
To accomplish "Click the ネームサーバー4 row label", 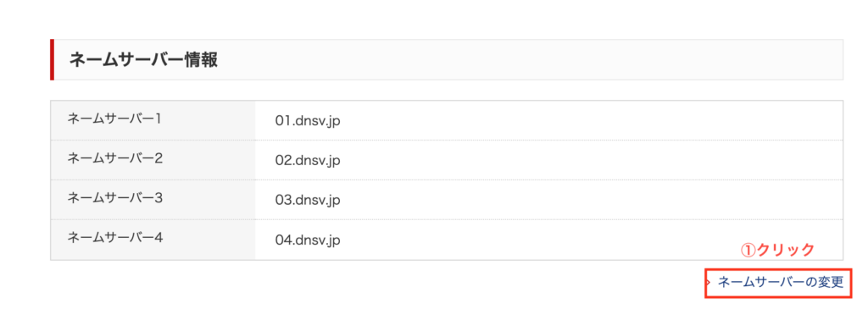I will point(114,238).
